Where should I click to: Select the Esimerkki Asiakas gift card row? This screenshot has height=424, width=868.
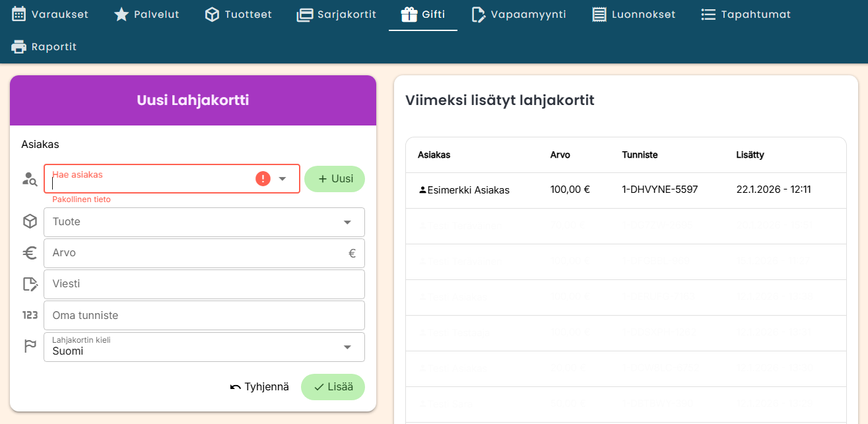(x=625, y=190)
